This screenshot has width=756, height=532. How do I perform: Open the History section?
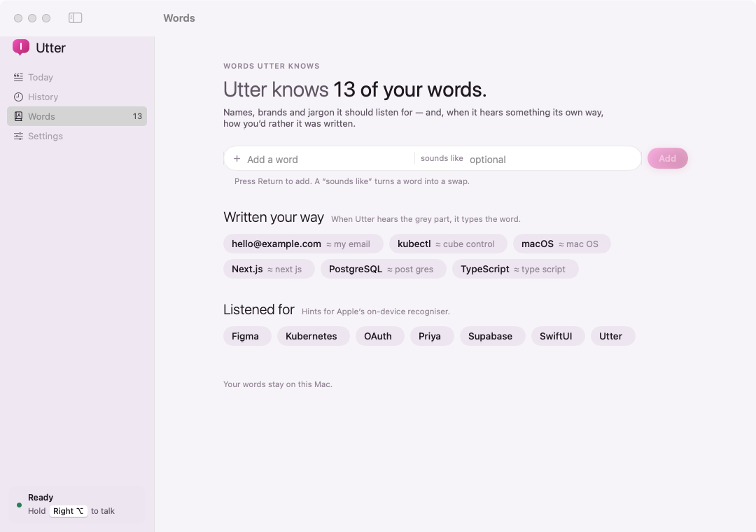[x=77, y=97]
